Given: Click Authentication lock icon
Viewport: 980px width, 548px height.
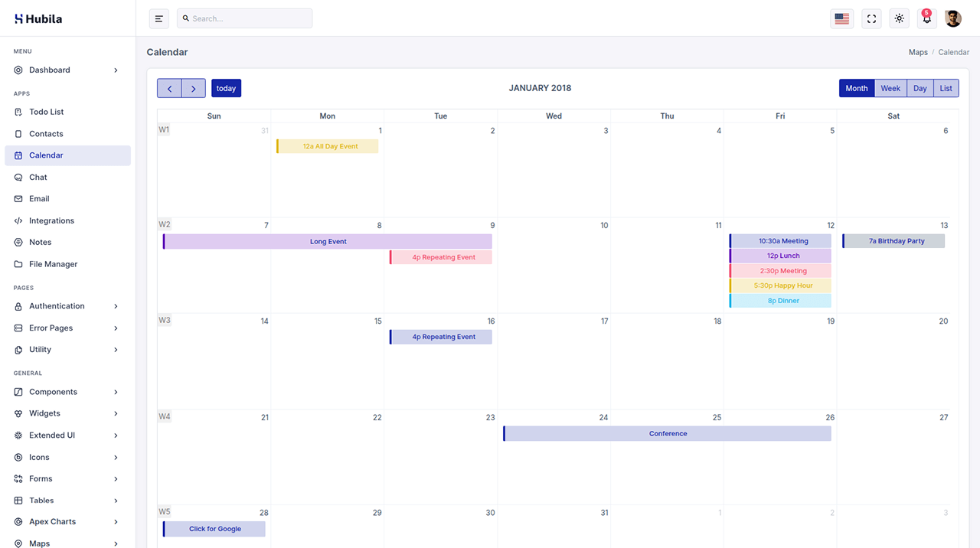Looking at the screenshot, I should [18, 306].
